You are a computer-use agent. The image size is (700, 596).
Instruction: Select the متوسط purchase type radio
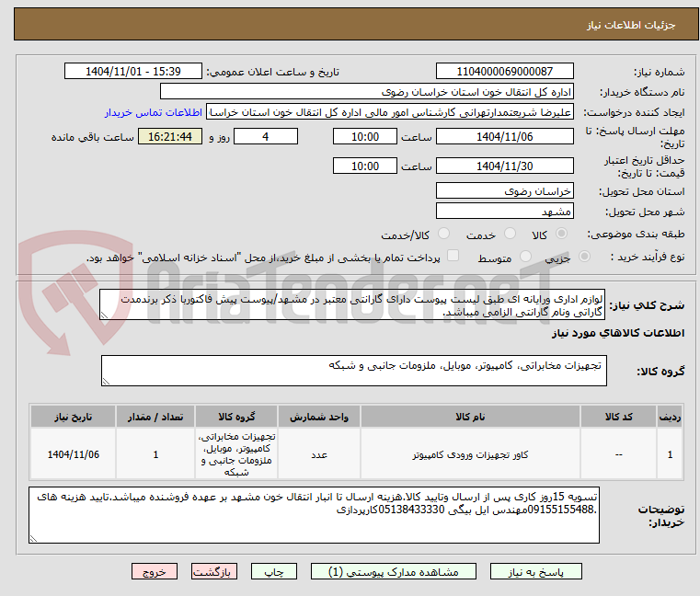click(526, 257)
